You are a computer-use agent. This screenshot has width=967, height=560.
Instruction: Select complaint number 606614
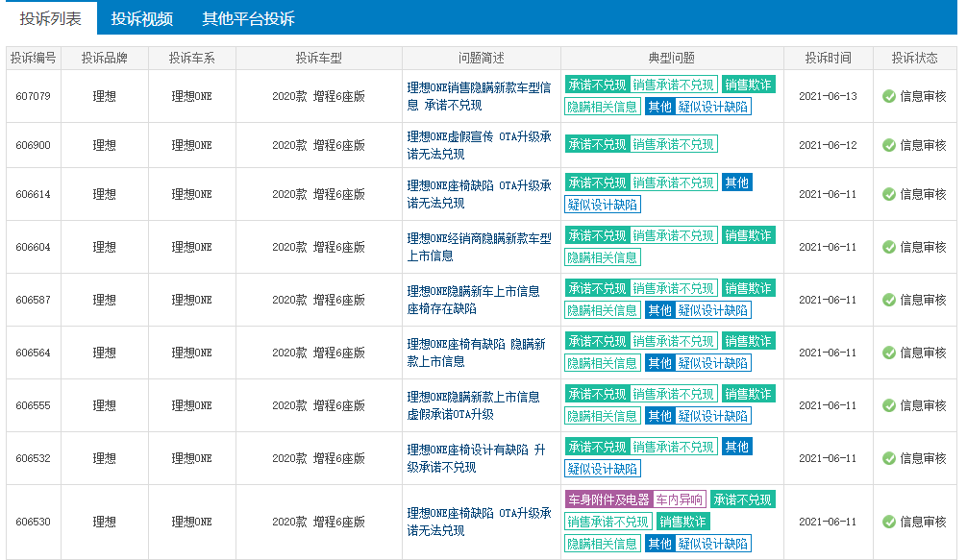click(34, 195)
